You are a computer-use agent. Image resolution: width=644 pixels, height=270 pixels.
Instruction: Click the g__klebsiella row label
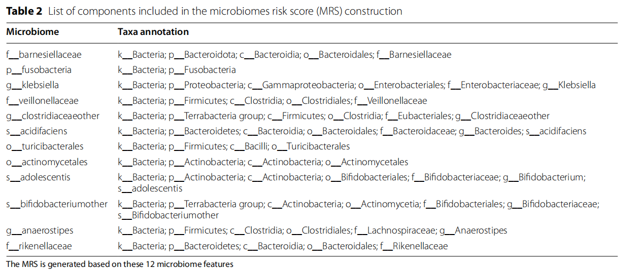32,85
